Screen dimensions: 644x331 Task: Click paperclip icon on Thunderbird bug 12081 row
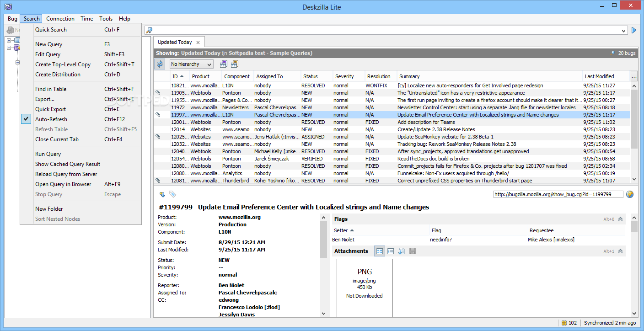(158, 181)
